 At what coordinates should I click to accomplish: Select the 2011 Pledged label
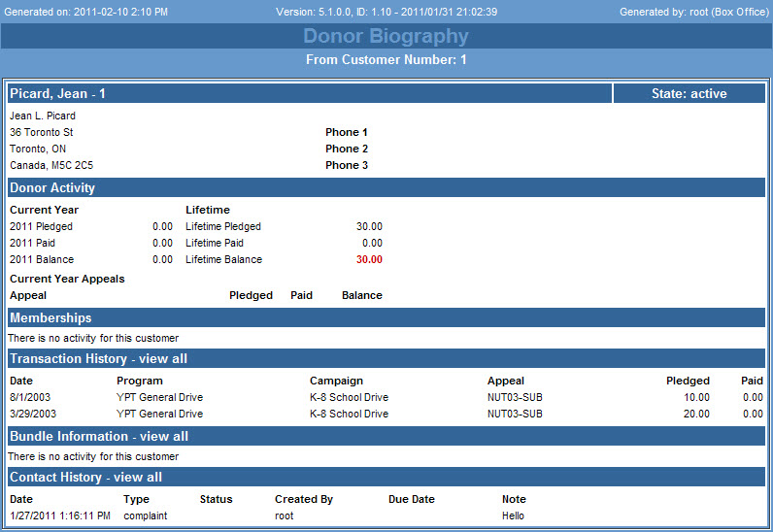pyautogui.click(x=41, y=226)
